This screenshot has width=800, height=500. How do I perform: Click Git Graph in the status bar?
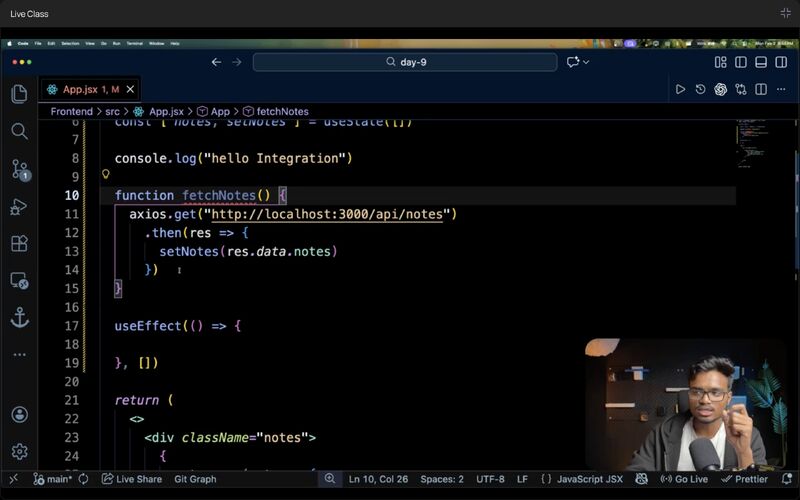pyautogui.click(x=195, y=479)
